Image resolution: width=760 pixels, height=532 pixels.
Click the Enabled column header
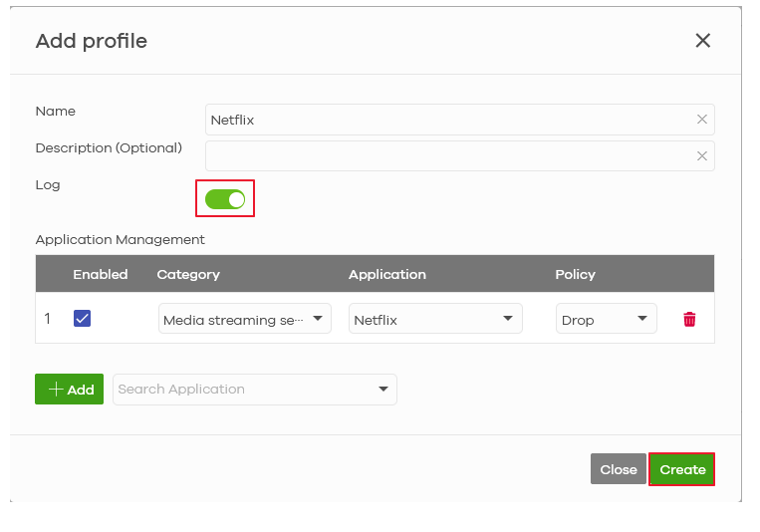point(101,274)
